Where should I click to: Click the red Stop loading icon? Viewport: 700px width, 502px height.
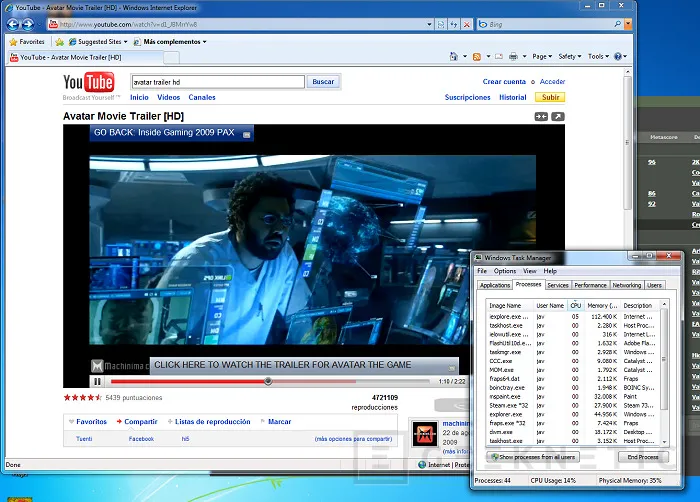click(x=467, y=25)
